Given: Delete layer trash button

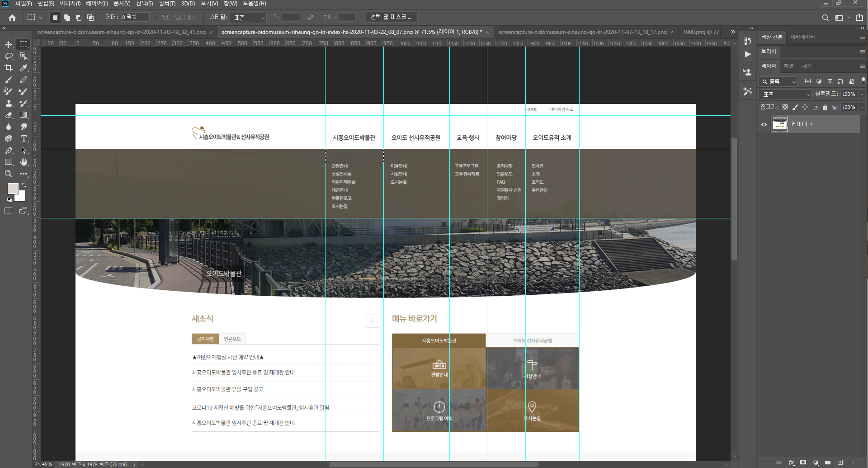Looking at the screenshot, I should [x=852, y=463].
